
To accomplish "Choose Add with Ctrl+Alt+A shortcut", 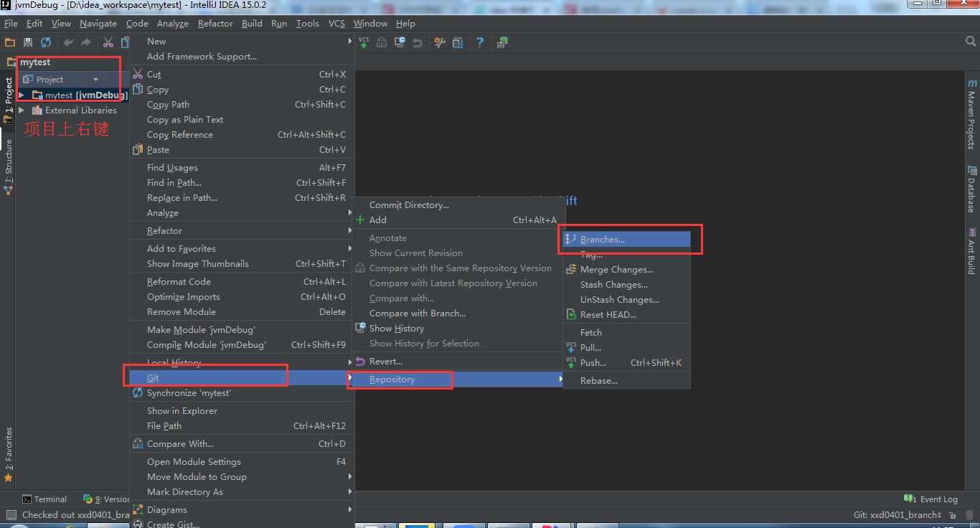I will tap(458, 220).
